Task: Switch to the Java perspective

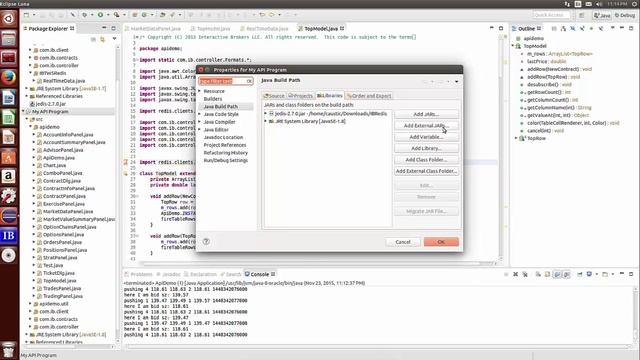Action: (x=602, y=15)
